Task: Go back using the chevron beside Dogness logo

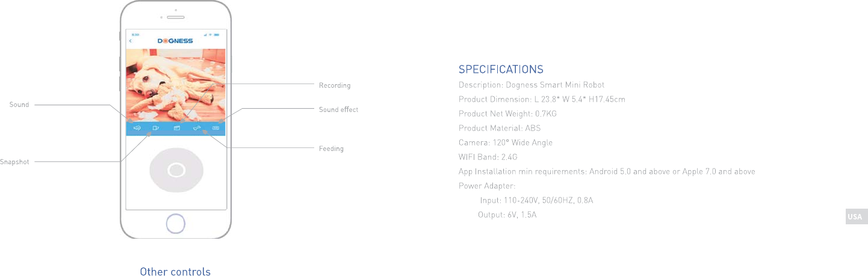Action: click(131, 41)
